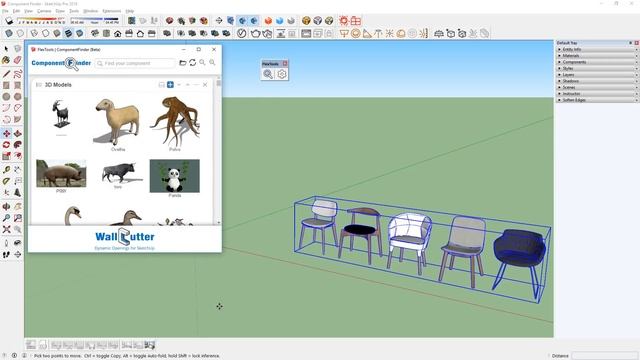This screenshot has width=640, height=360.
Task: Select the sheep model thumbnail
Action: coord(118,122)
